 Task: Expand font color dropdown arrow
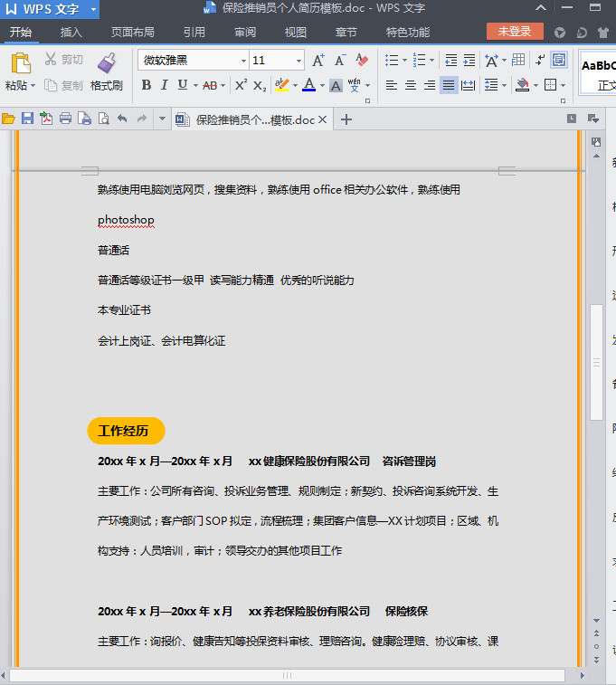click(322, 85)
